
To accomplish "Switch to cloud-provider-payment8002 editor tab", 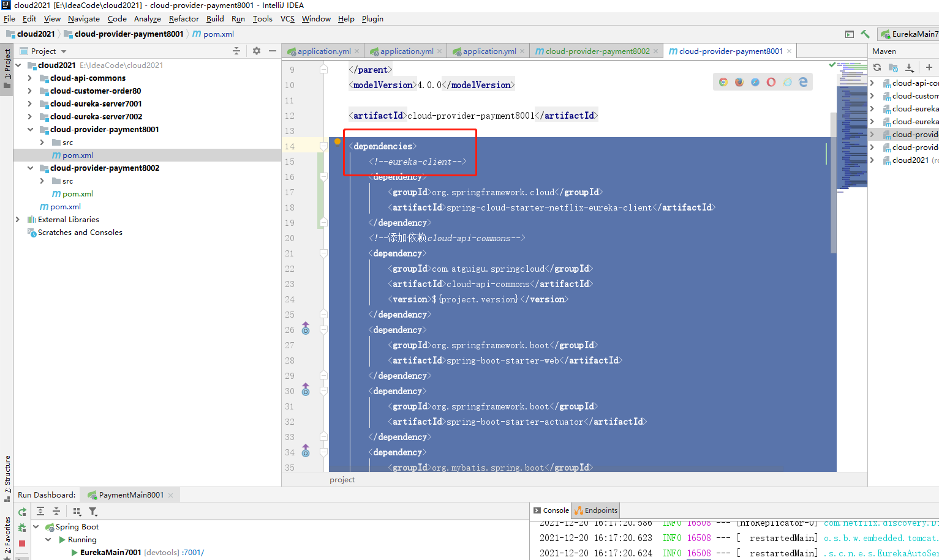I will pyautogui.click(x=597, y=51).
